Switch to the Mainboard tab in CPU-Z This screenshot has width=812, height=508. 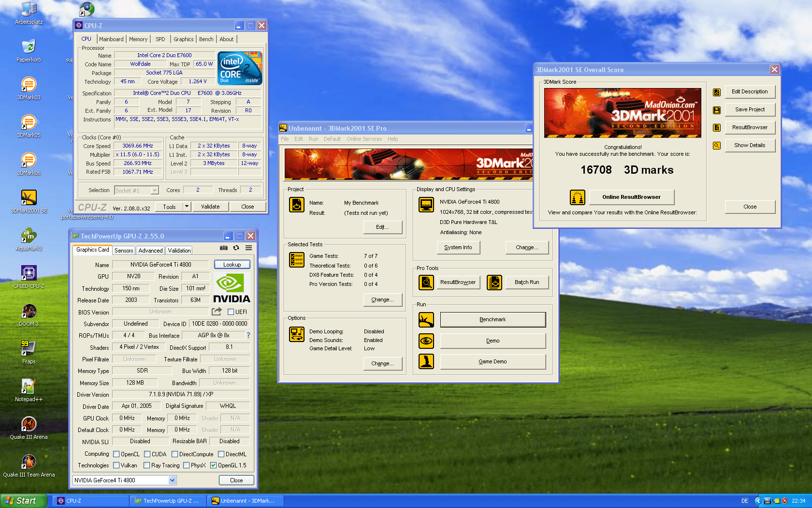[x=111, y=39]
